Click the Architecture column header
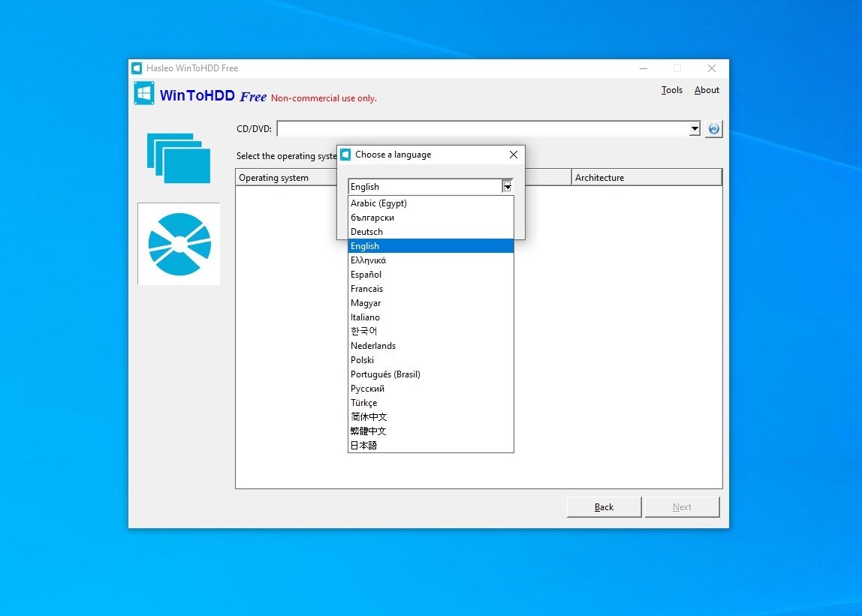 click(647, 178)
